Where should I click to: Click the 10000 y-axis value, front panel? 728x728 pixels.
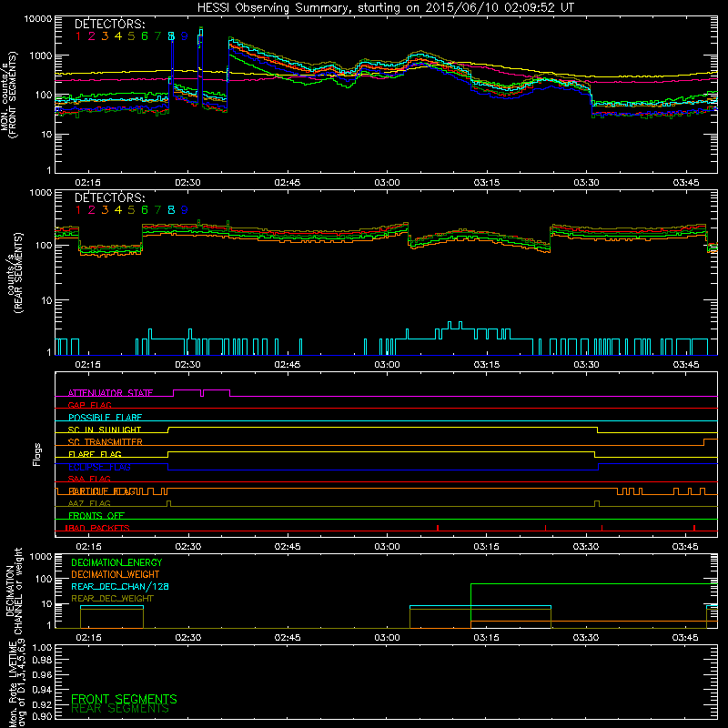(x=38, y=19)
